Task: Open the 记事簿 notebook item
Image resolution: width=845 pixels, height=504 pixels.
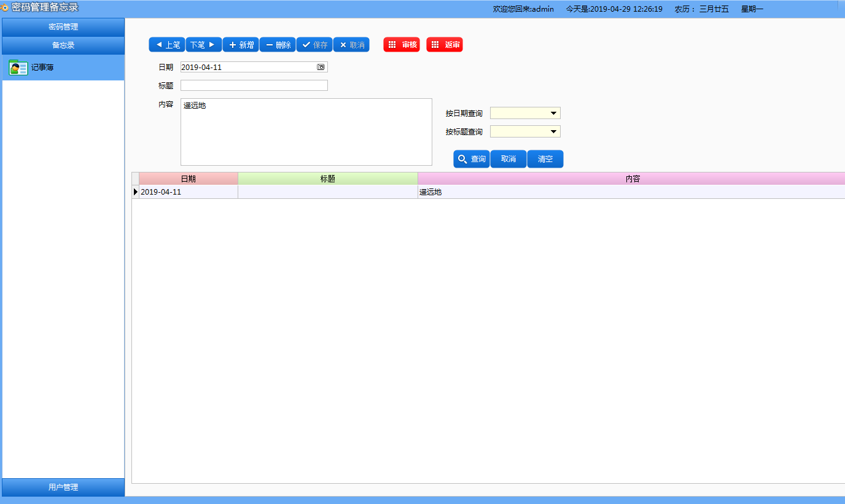Action: coord(42,68)
